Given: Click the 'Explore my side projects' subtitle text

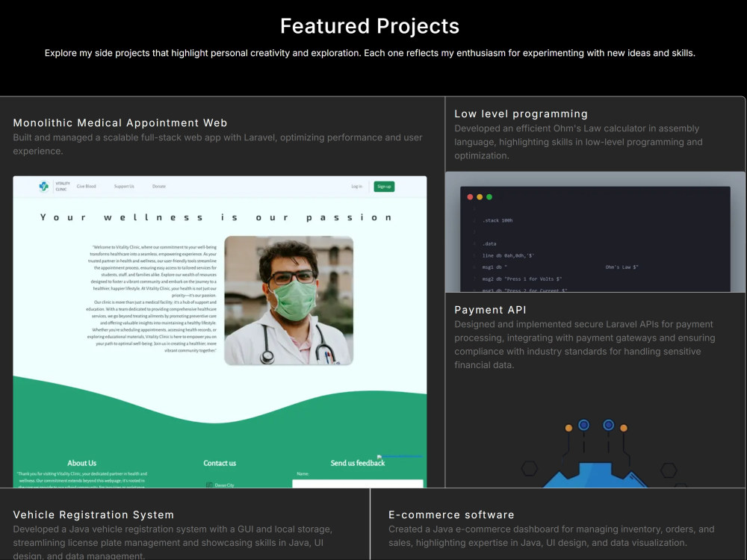Looking at the screenshot, I should click(370, 53).
